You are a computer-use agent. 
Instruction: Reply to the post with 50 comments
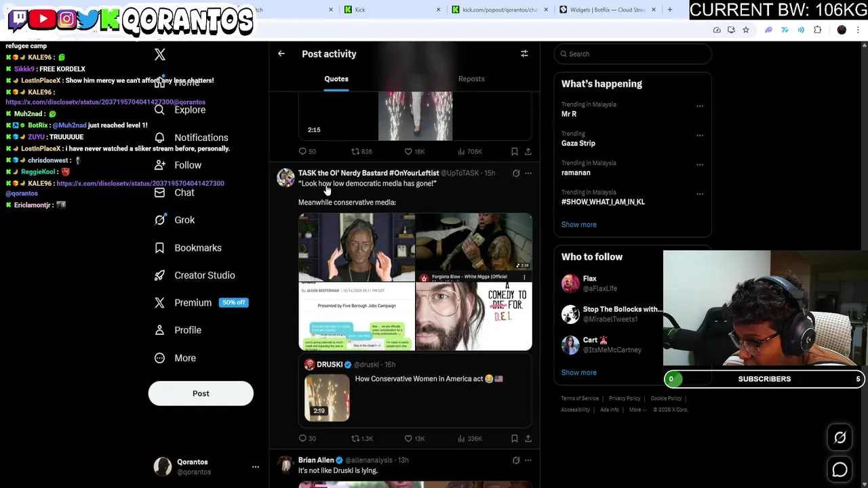pyautogui.click(x=307, y=152)
